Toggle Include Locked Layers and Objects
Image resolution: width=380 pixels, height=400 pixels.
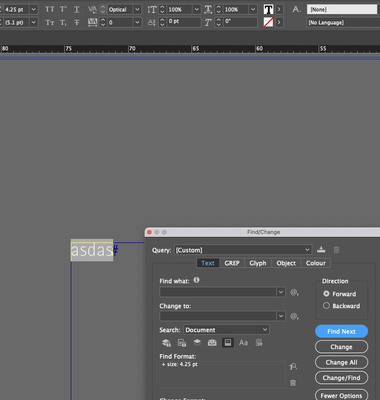point(166,343)
